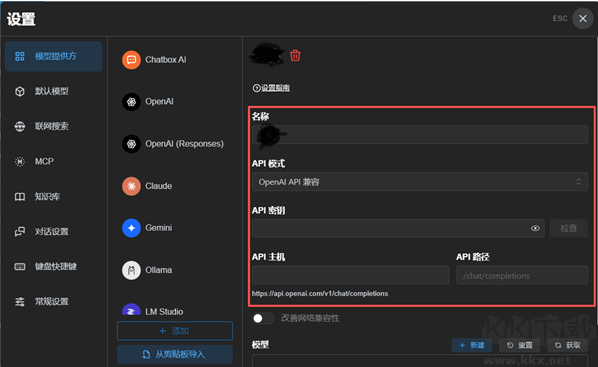
Task: Click the 获取 models button
Action: pos(567,345)
